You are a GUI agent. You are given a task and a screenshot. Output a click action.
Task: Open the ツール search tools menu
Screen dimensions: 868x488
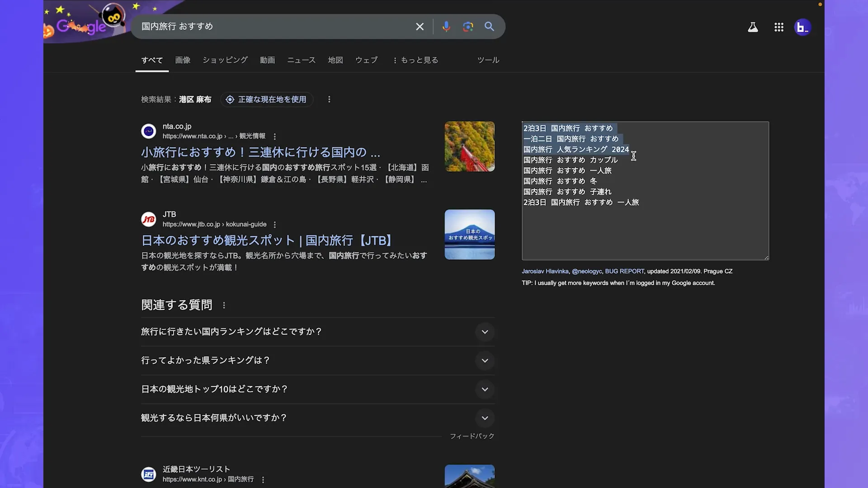(x=488, y=60)
